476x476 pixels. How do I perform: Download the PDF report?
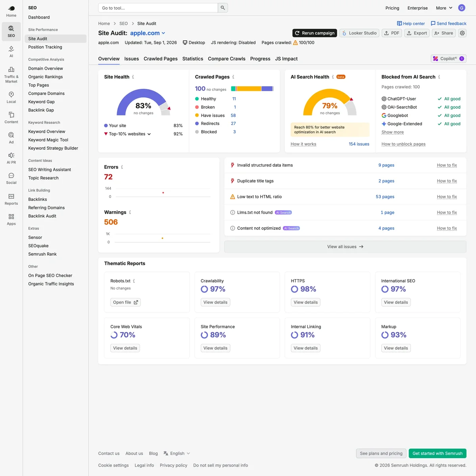tap(392, 33)
